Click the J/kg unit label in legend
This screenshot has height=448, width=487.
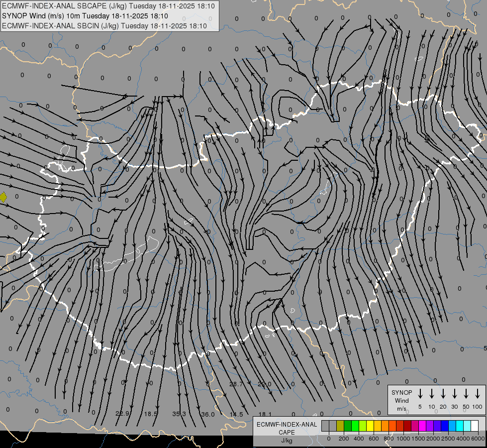point(287,441)
